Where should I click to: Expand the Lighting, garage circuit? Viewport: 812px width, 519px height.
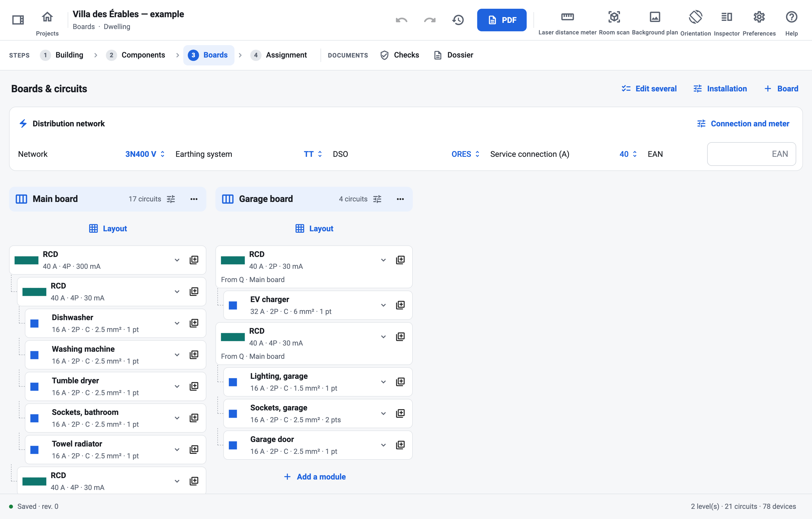(383, 382)
